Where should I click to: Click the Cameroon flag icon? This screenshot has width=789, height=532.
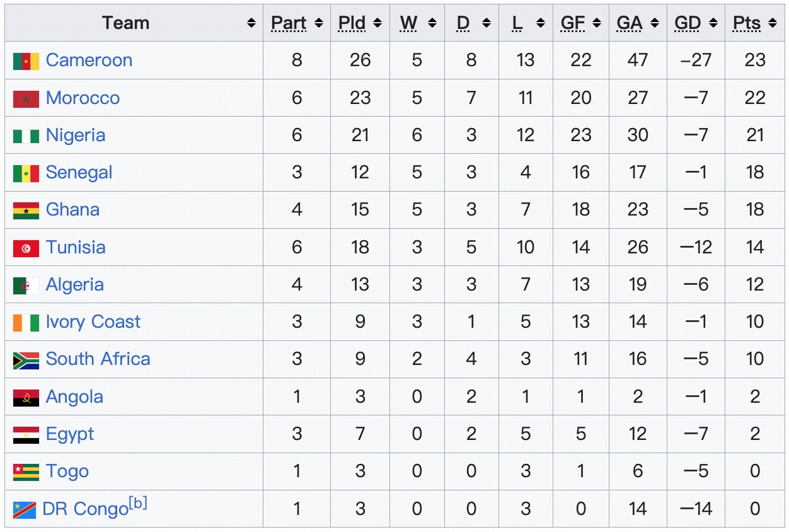(26, 61)
